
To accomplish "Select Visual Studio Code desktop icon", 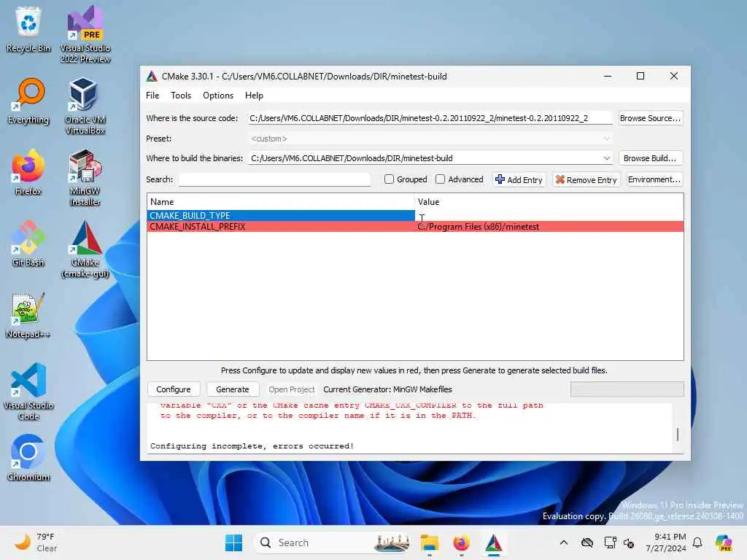I will click(x=28, y=392).
